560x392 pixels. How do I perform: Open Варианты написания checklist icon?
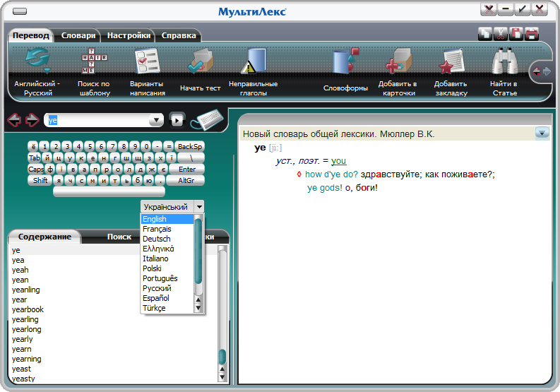(x=147, y=61)
